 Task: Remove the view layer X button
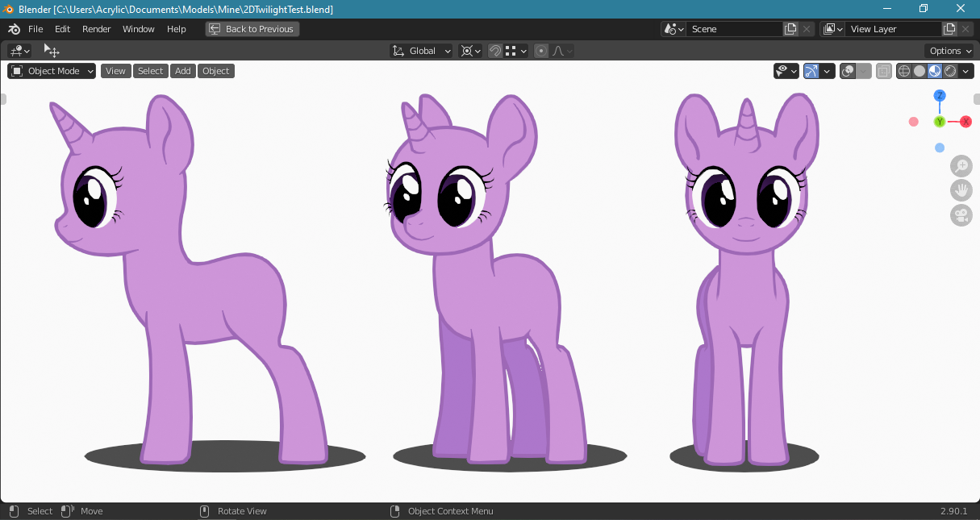[x=965, y=29]
